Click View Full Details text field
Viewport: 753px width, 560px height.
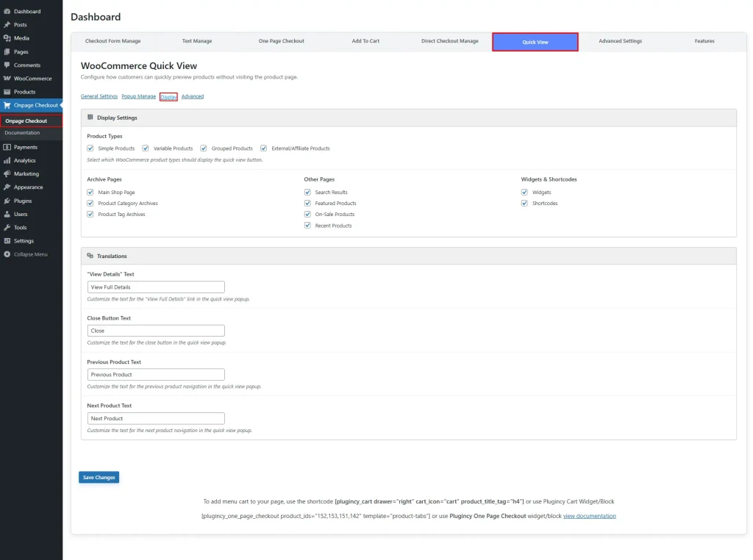tap(156, 287)
